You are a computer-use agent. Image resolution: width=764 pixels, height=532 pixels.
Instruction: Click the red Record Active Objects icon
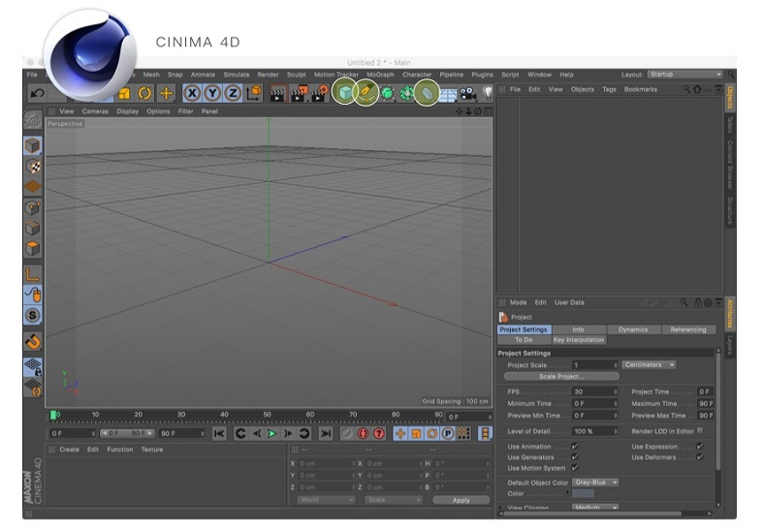coord(364,433)
